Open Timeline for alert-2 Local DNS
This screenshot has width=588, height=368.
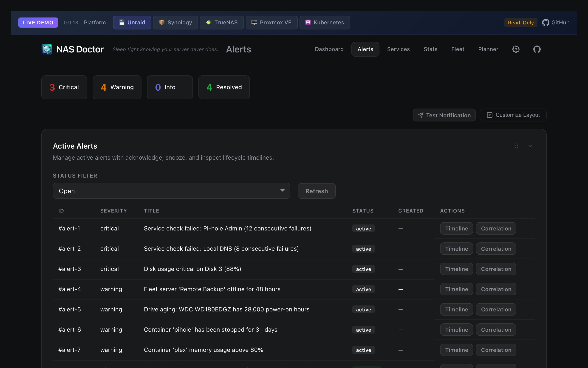[x=456, y=248]
